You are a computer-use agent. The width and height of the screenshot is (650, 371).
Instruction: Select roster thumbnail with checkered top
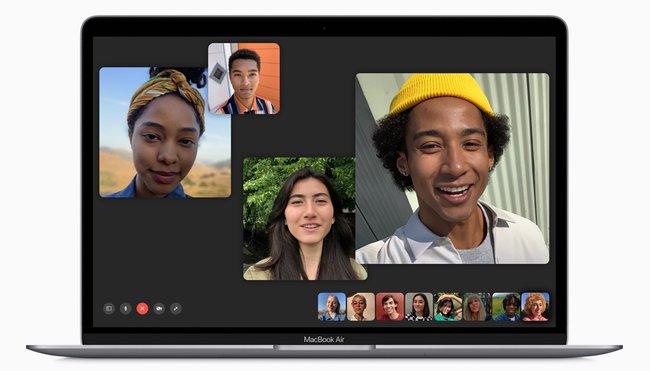(x=419, y=307)
